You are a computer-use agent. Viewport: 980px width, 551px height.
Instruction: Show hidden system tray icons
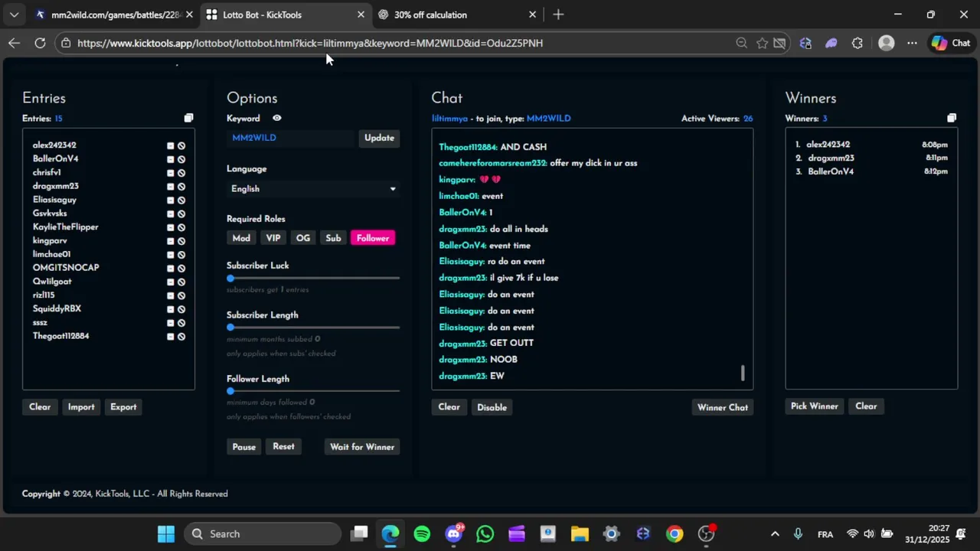pos(775,534)
